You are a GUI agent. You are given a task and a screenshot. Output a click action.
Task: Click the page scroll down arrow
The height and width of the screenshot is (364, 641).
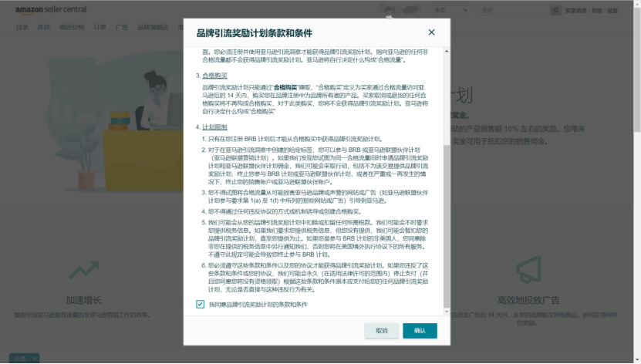(x=637, y=360)
